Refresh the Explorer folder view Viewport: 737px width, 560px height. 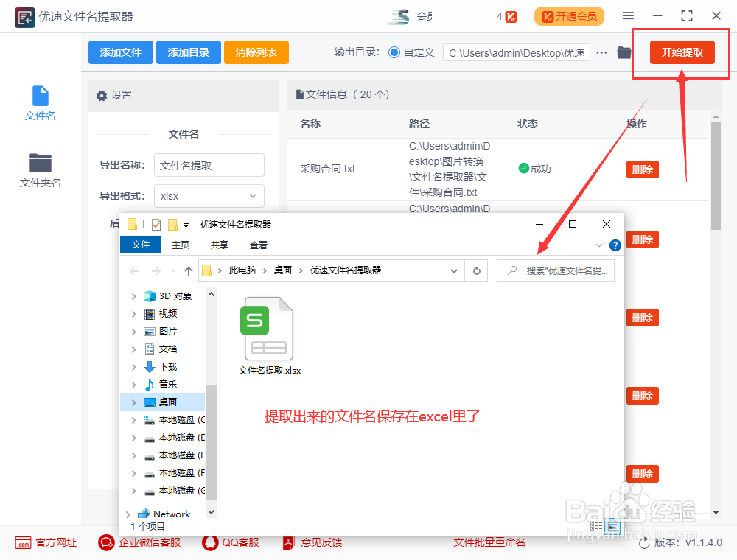pyautogui.click(x=476, y=271)
